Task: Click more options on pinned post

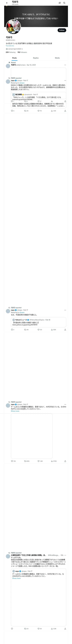Action: click(x=65, y=65)
